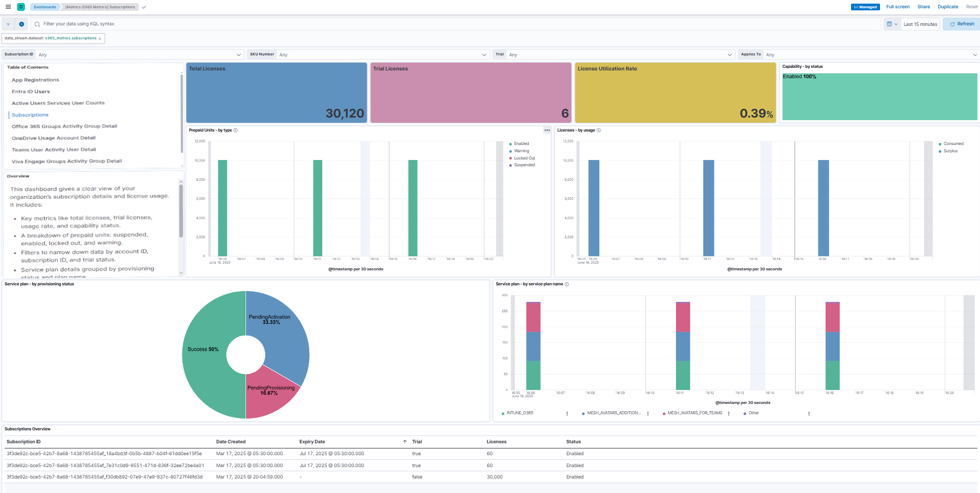Click the info icon on Prepaid Units panel

(x=236, y=130)
